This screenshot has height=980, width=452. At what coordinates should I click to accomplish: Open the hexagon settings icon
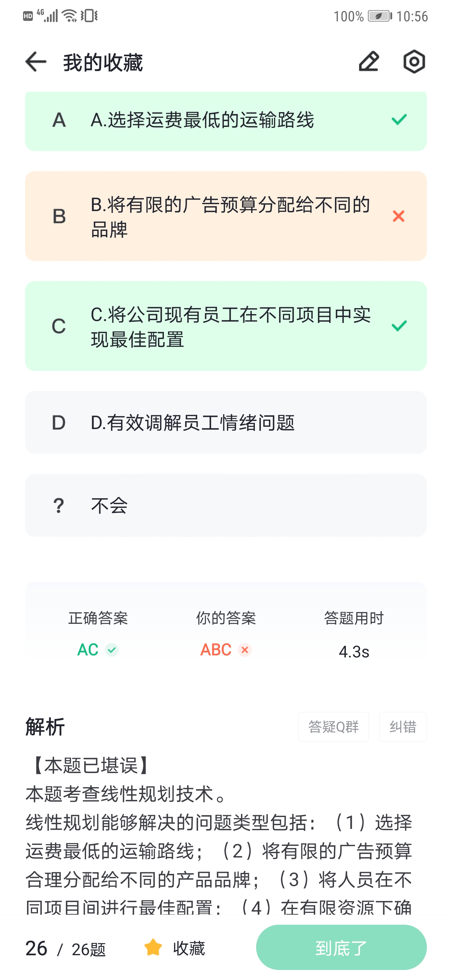pyautogui.click(x=414, y=62)
